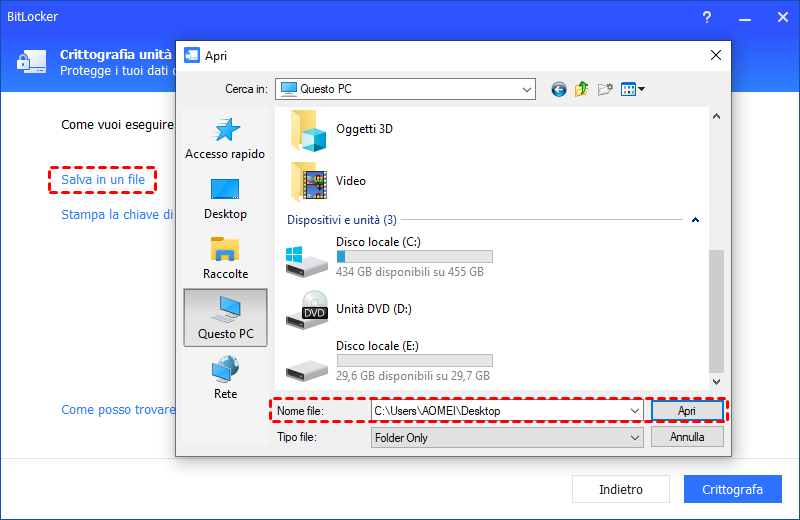Screen dimensions: 800x520
Task: Click the file list vertical scrollbar thumb
Action: [x=716, y=311]
